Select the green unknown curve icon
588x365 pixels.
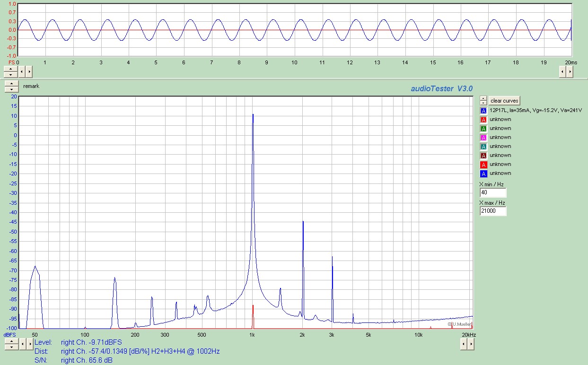coord(483,129)
